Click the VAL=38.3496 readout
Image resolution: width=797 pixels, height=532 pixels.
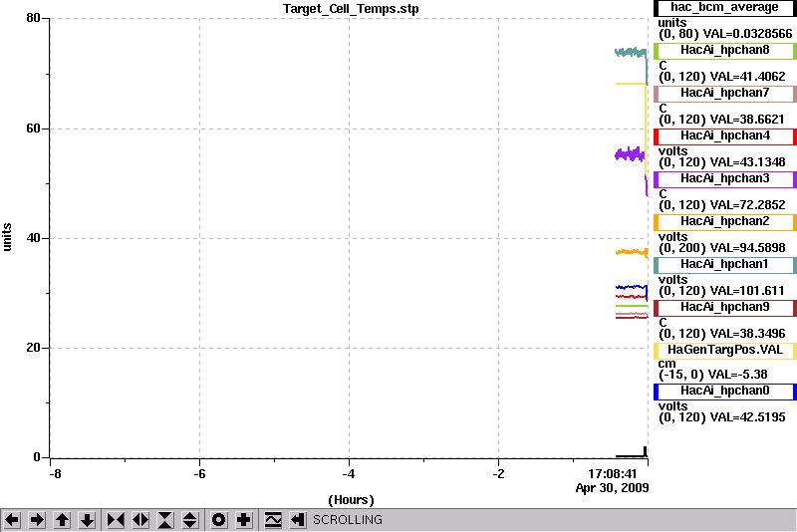pos(747,334)
